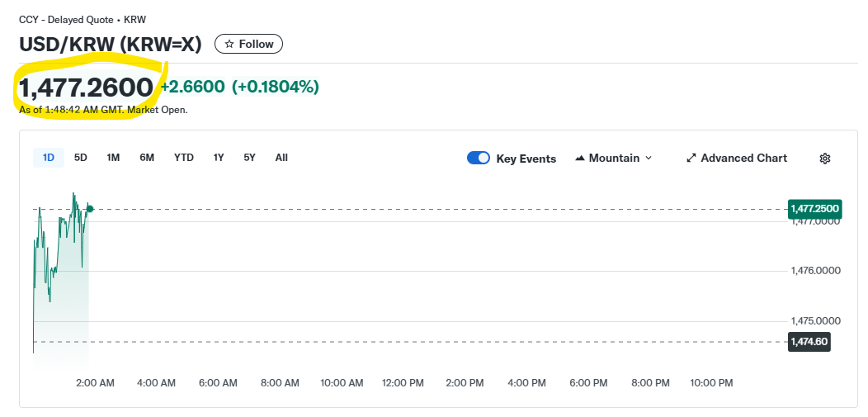Open the Advanced Chart link
Image resolution: width=868 pixels, height=417 pixels.
[x=736, y=158]
